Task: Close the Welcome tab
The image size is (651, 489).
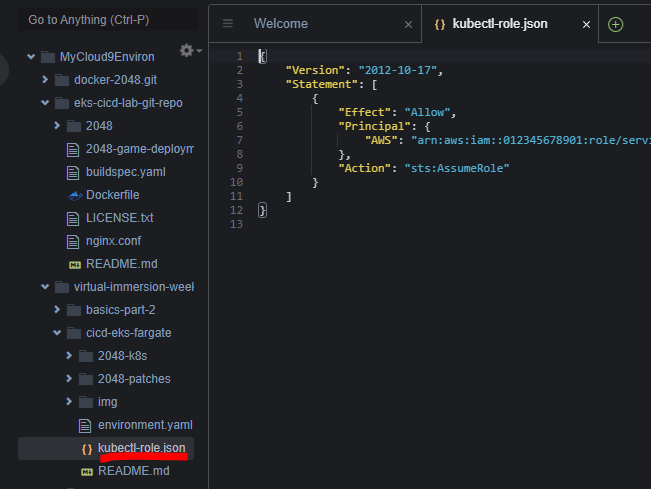Action: coord(409,25)
